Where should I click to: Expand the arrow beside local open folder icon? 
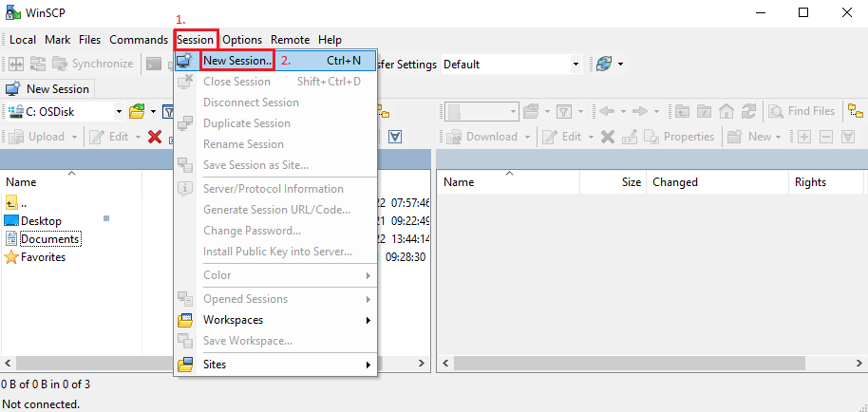pyautogui.click(x=153, y=112)
